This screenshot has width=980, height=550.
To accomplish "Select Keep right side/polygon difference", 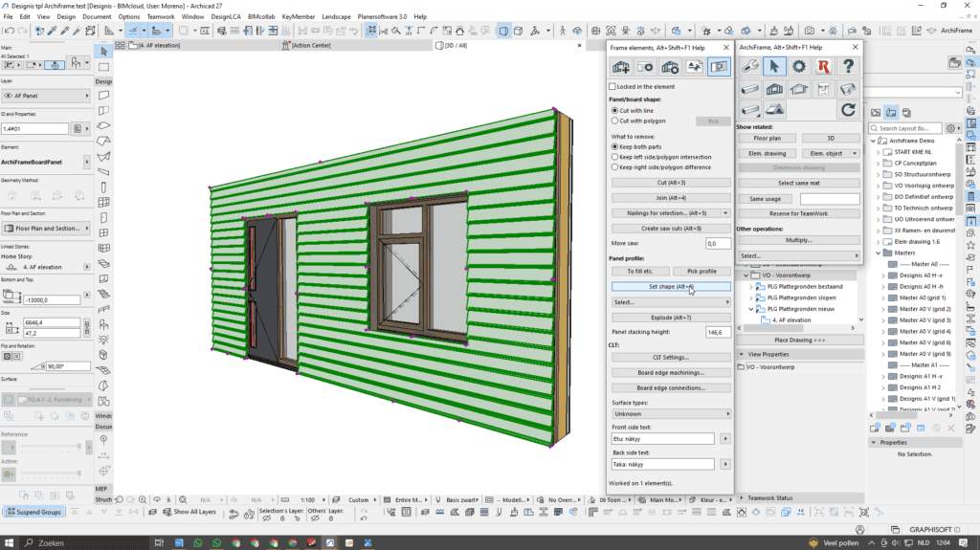I will click(615, 167).
